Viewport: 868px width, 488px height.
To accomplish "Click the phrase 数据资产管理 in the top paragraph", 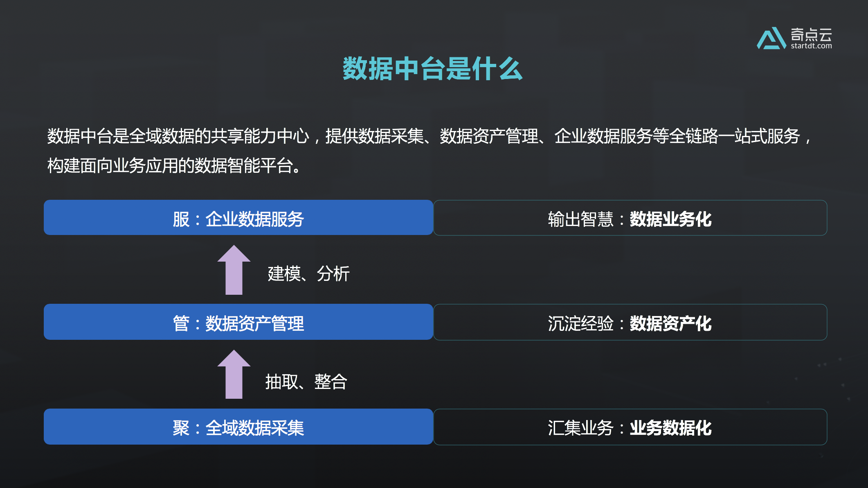I will coord(489,136).
